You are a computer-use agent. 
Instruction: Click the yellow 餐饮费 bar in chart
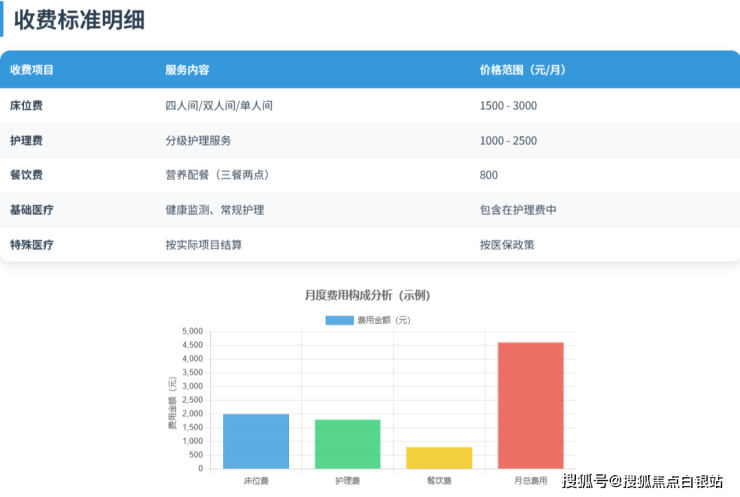[438, 458]
